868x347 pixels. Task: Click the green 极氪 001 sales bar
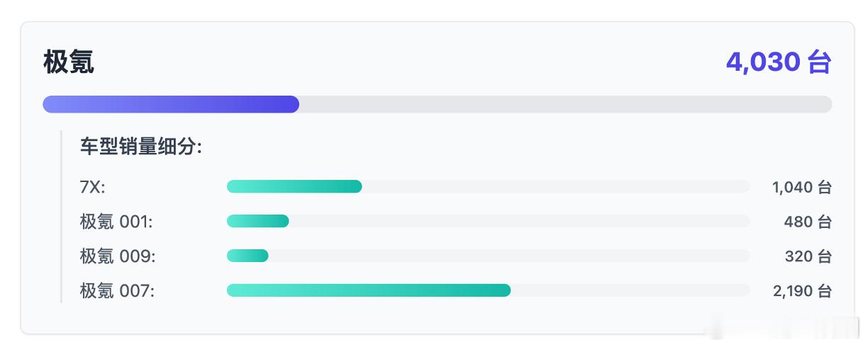pyautogui.click(x=257, y=221)
